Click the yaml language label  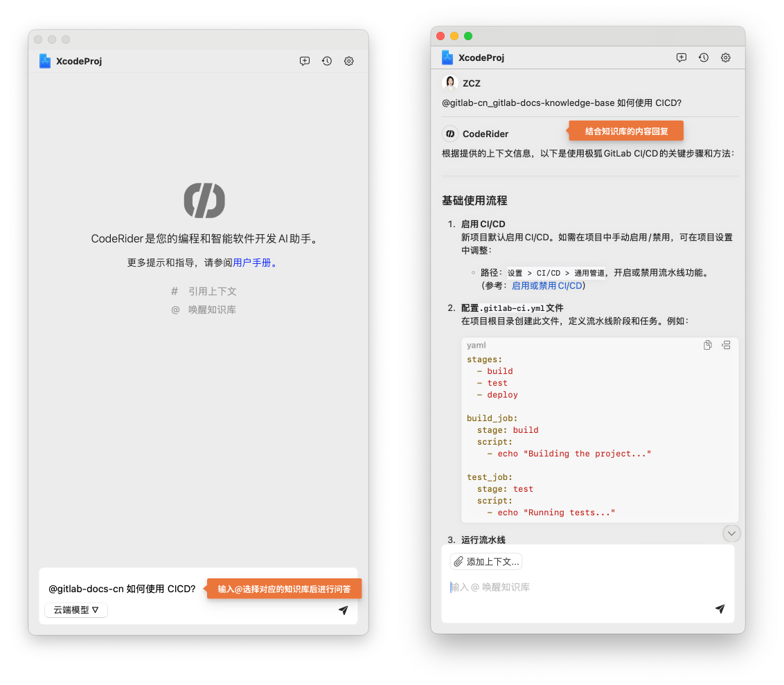coord(476,345)
